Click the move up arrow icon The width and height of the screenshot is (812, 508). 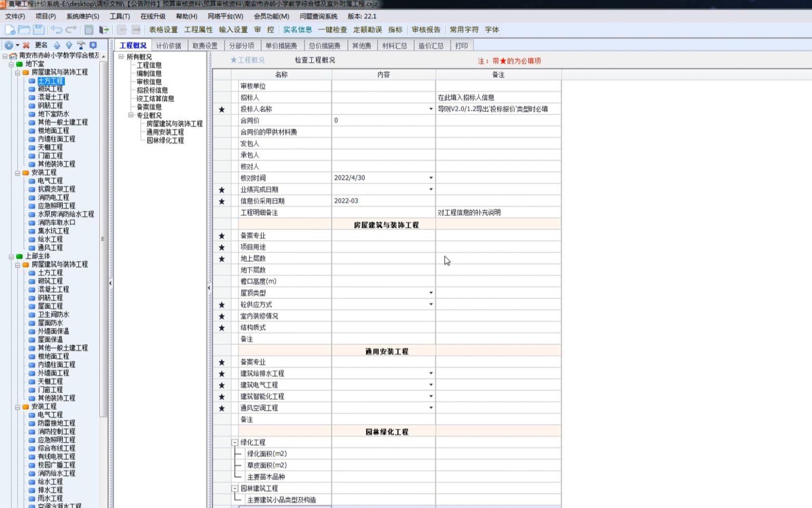(x=57, y=45)
